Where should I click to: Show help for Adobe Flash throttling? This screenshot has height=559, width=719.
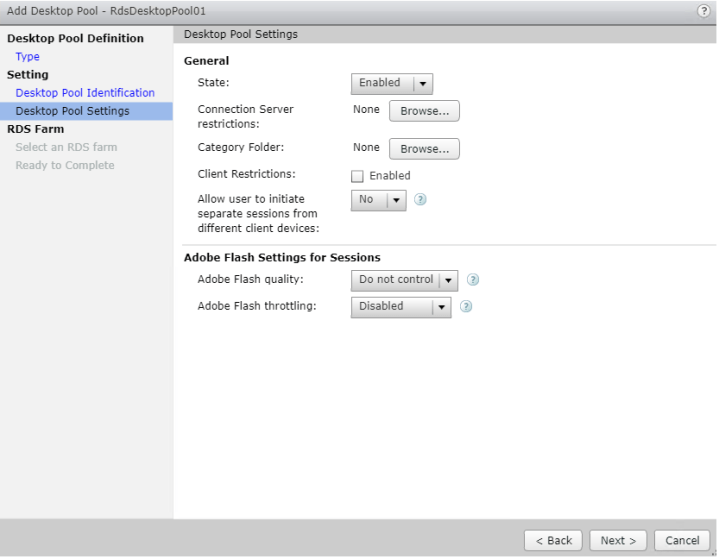point(466,307)
